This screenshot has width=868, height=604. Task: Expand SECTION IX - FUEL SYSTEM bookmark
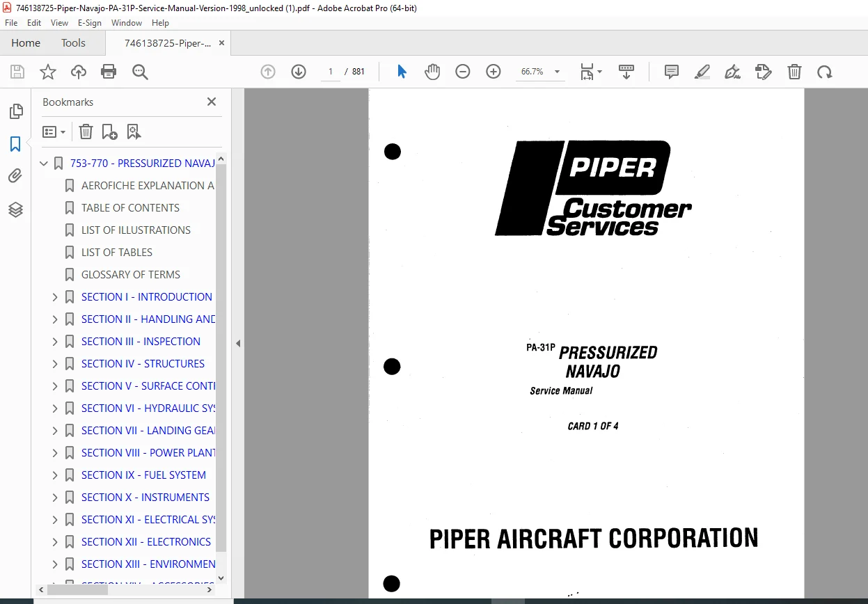click(x=55, y=475)
